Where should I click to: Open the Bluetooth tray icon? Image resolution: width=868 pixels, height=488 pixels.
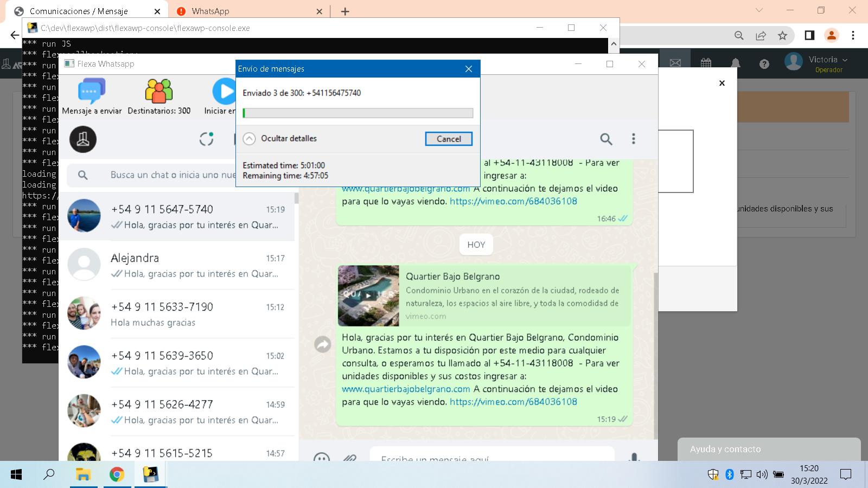click(x=730, y=474)
